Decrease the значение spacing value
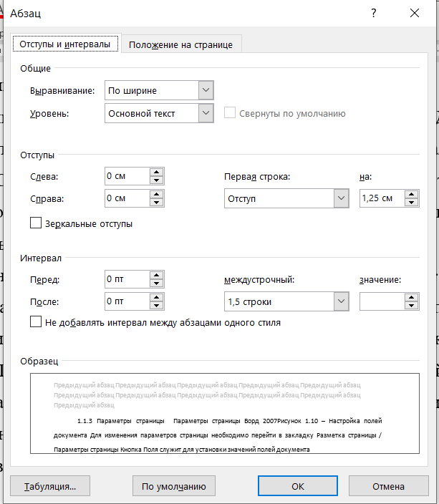 point(411,306)
